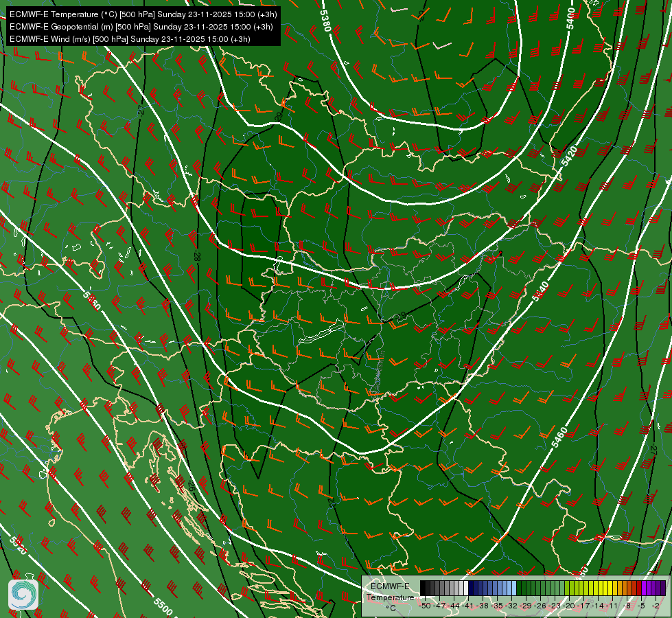This screenshot has width=672, height=618.
Task: Click the -44 legend value
Action: (454, 606)
